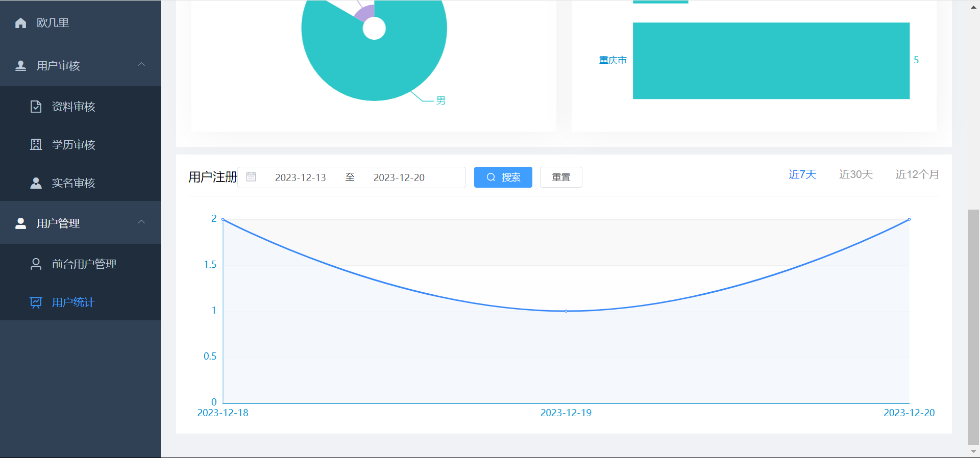Collapse the 用户审核 submenu chevron
This screenshot has height=458, width=980.
(x=142, y=65)
